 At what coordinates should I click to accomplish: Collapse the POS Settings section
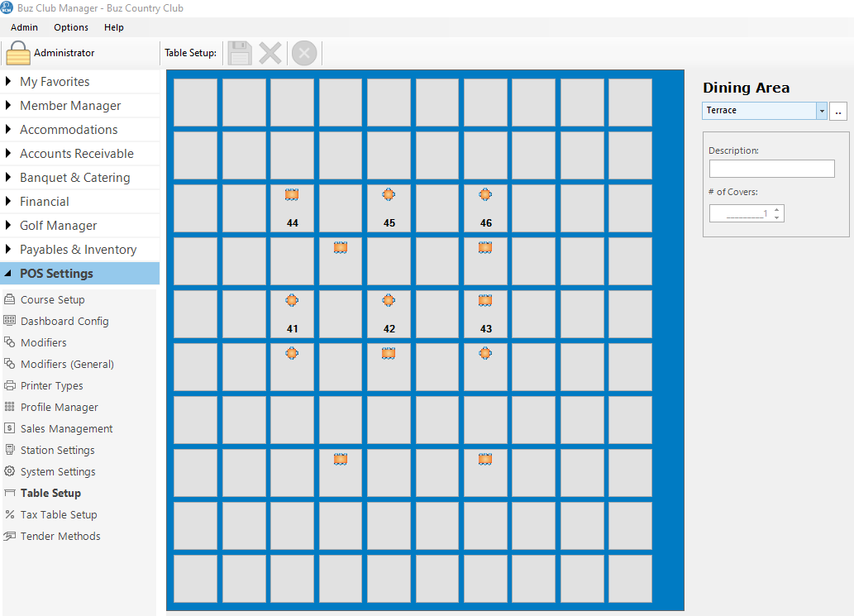coord(56,274)
